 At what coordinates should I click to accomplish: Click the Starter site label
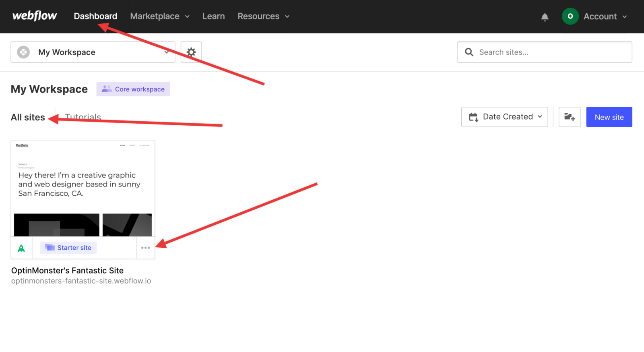pos(68,248)
